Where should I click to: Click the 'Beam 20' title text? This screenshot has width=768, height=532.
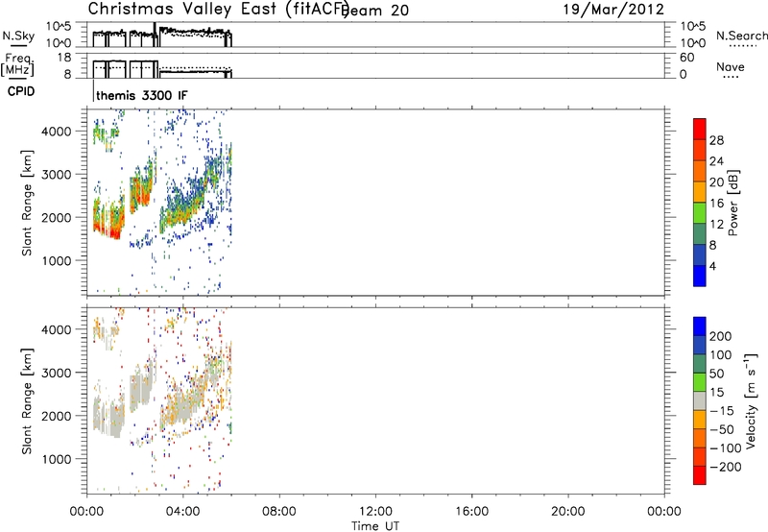pyautogui.click(x=375, y=10)
